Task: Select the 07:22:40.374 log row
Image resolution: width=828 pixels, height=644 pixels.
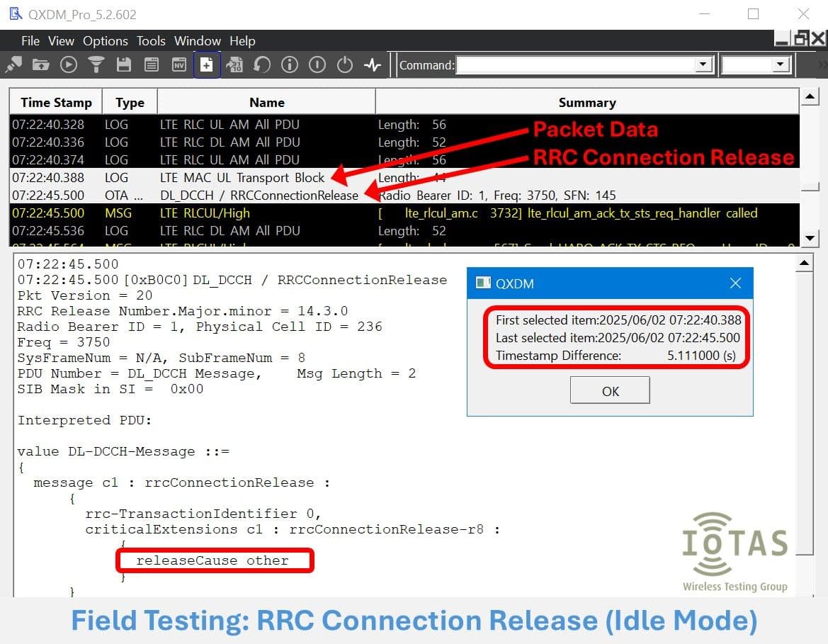Action: coord(404,159)
